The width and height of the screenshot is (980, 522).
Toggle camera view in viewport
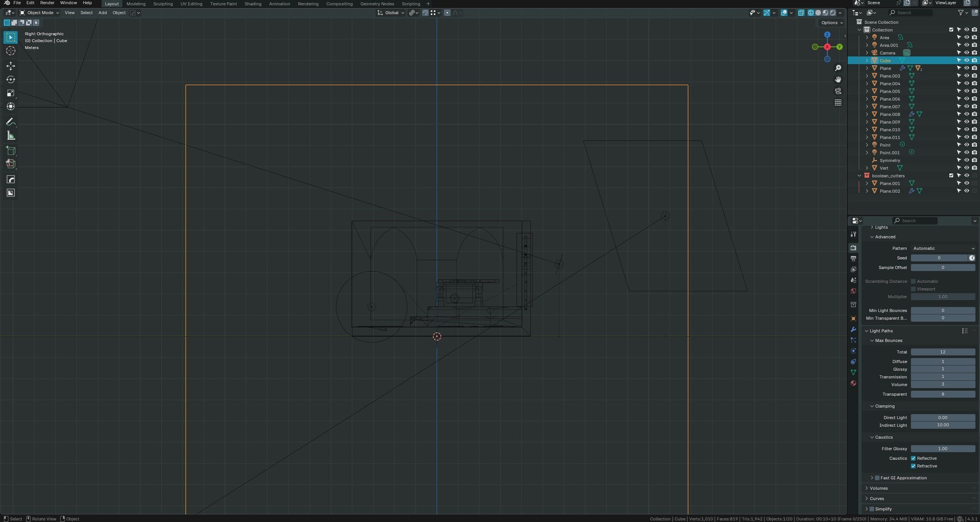(x=838, y=91)
